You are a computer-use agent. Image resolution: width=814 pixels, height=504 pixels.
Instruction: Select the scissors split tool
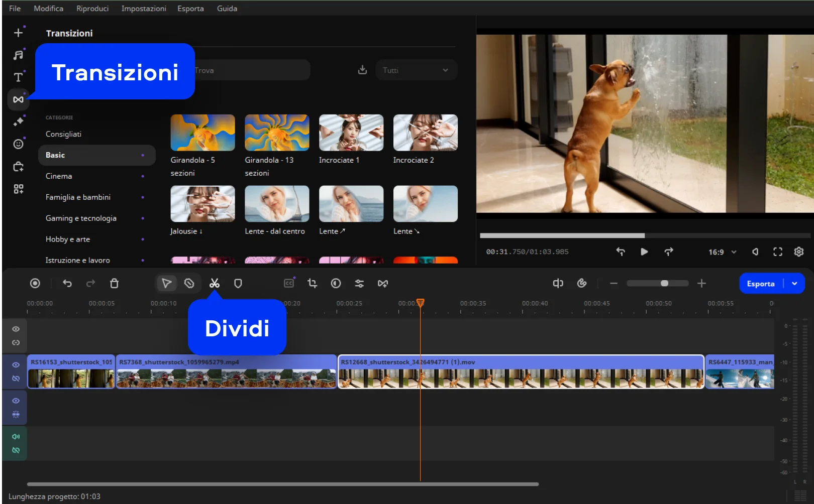click(x=215, y=284)
